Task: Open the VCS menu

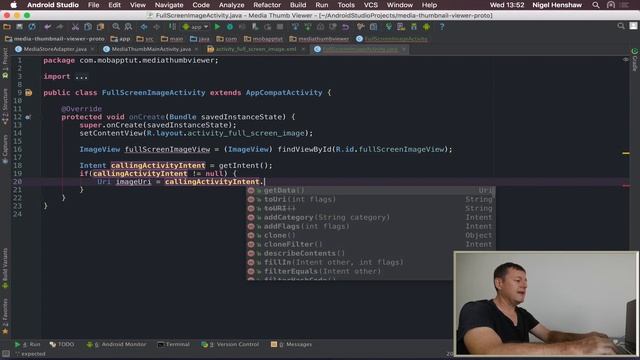Action: click(x=371, y=5)
